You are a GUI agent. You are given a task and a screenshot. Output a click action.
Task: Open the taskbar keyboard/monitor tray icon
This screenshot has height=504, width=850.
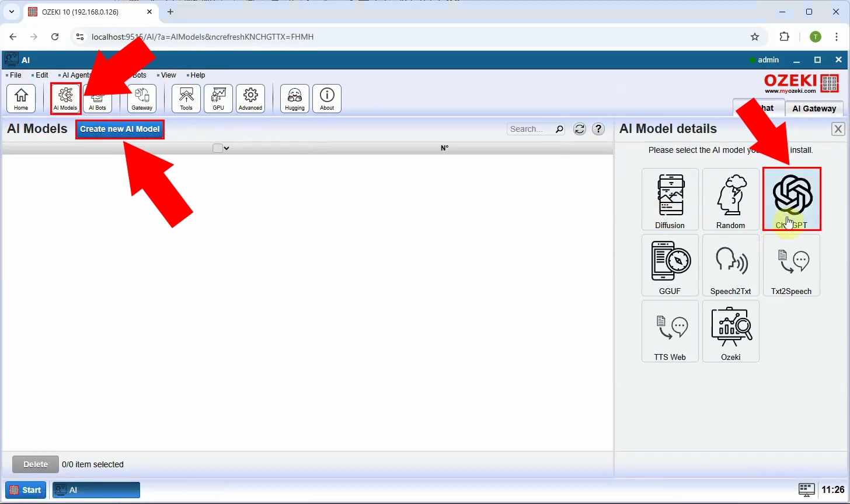807,489
